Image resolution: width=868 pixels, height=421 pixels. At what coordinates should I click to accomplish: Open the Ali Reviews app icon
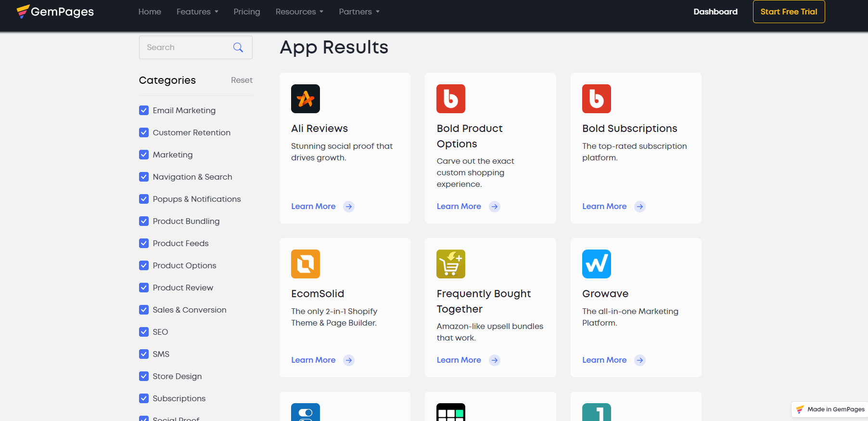tap(306, 99)
